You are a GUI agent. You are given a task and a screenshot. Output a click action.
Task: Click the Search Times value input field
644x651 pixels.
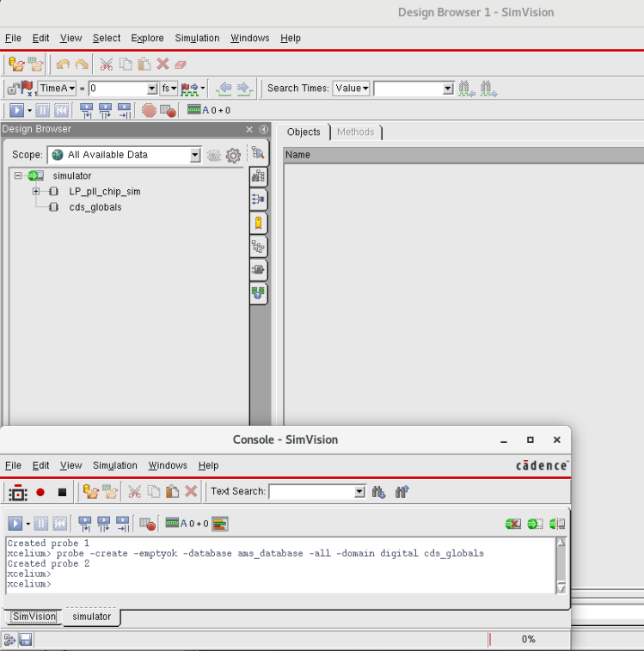pos(408,89)
